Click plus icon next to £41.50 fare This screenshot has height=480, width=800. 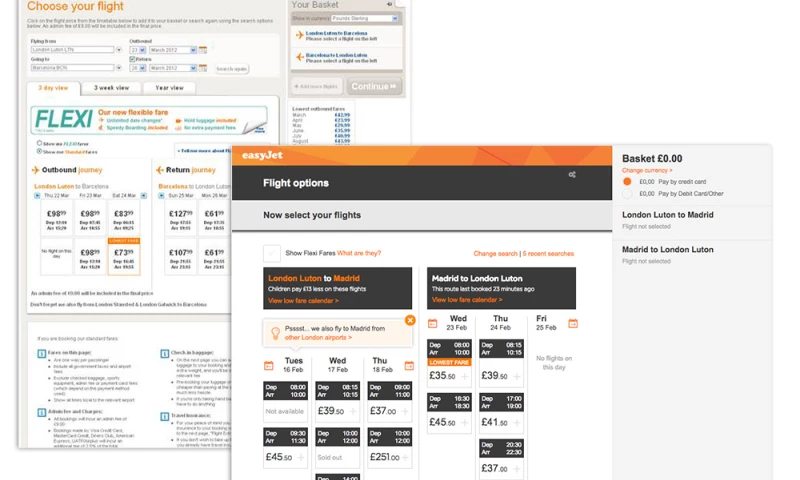[517, 422]
